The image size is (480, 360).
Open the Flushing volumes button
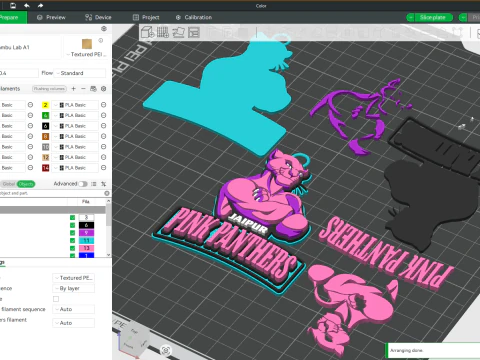49,89
